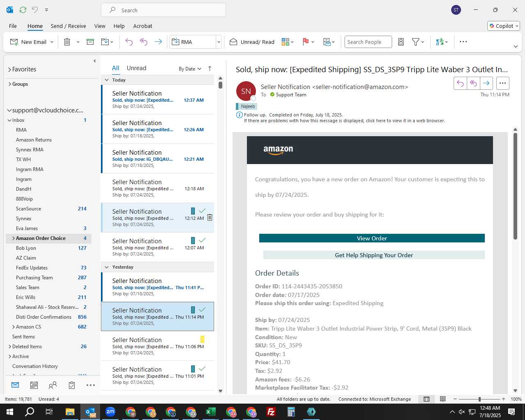This screenshot has width=525, height=420.
Task: Toggle completed checkmark on 12:12 AM message
Action: click(202, 211)
